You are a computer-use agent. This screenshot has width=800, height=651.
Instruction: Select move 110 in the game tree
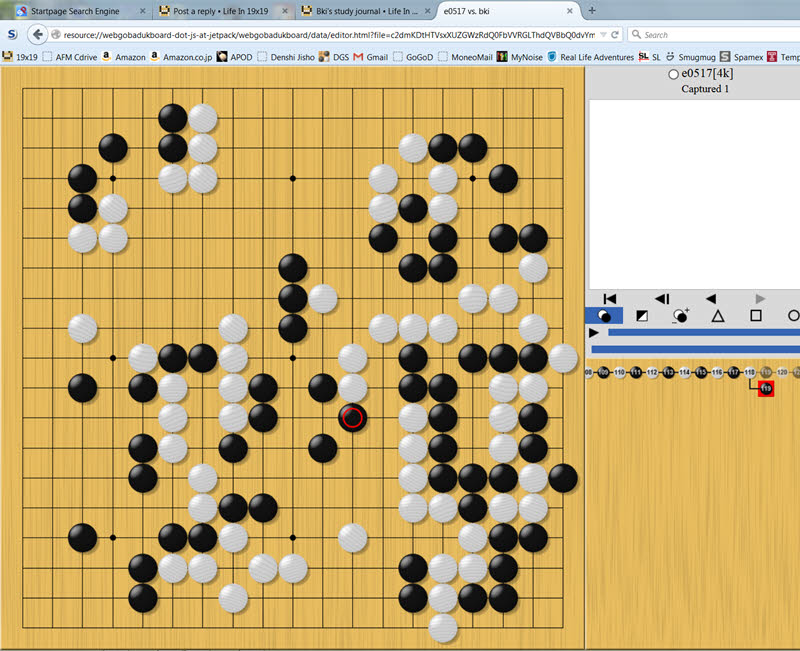pyautogui.click(x=620, y=373)
